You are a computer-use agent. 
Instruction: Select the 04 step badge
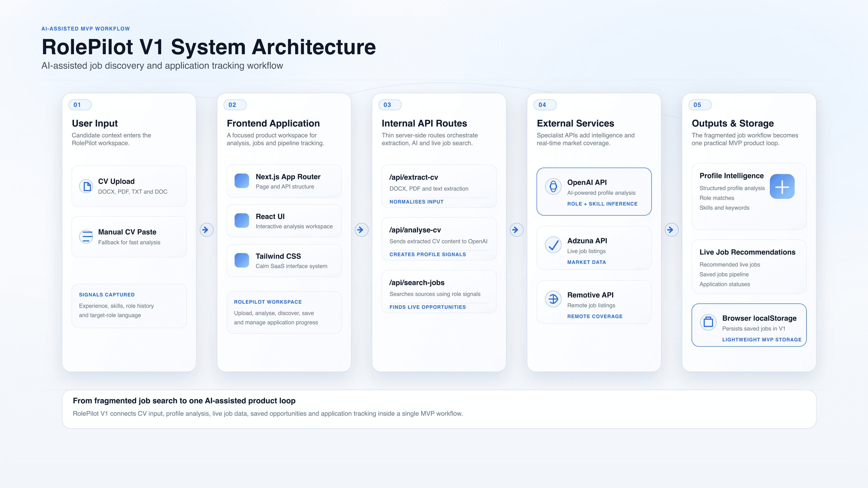pos(545,105)
